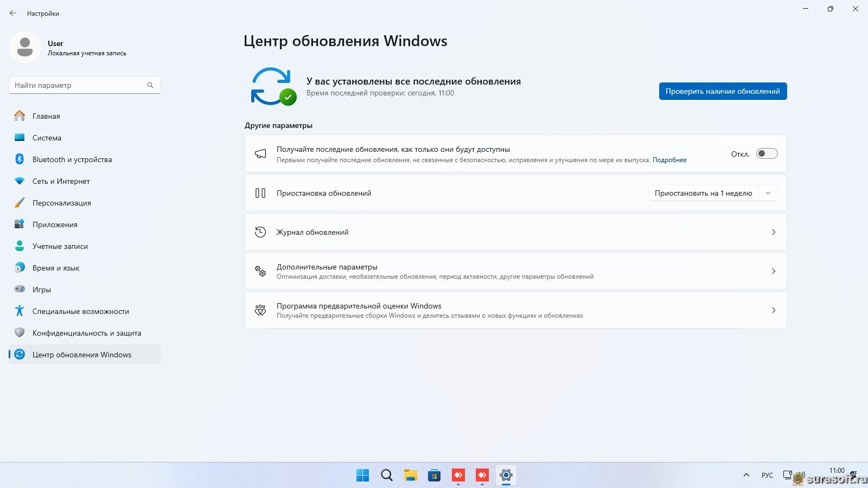Click the Конфиденциальность shield icon
The width and height of the screenshot is (868, 488).
20,333
